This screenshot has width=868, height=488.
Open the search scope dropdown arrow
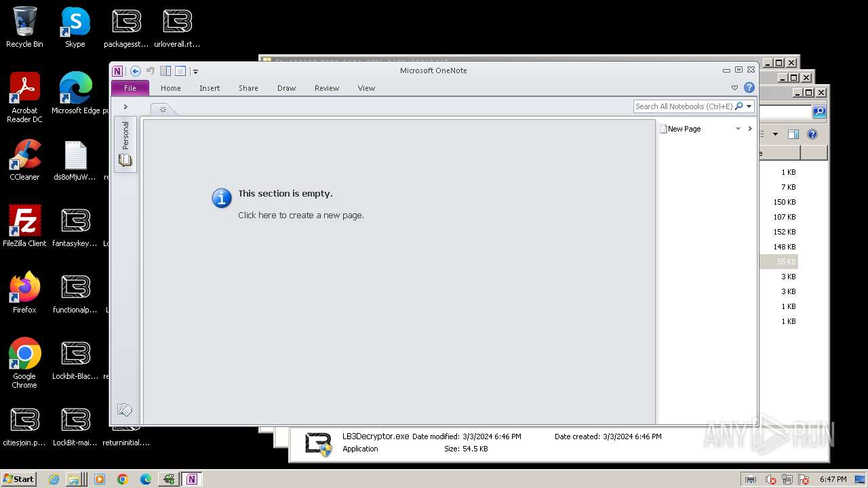749,106
